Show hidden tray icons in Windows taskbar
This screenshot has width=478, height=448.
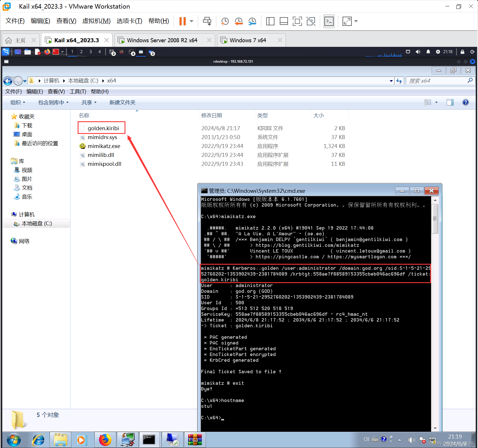(x=399, y=440)
